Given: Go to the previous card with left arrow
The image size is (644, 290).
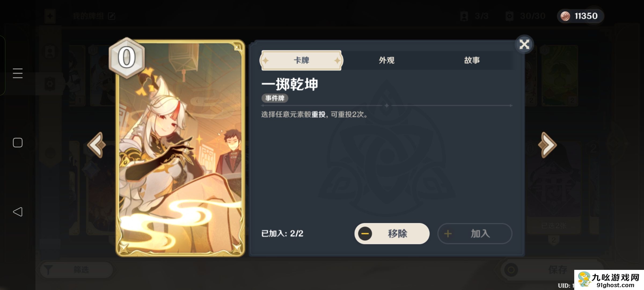Looking at the screenshot, I should tap(97, 145).
